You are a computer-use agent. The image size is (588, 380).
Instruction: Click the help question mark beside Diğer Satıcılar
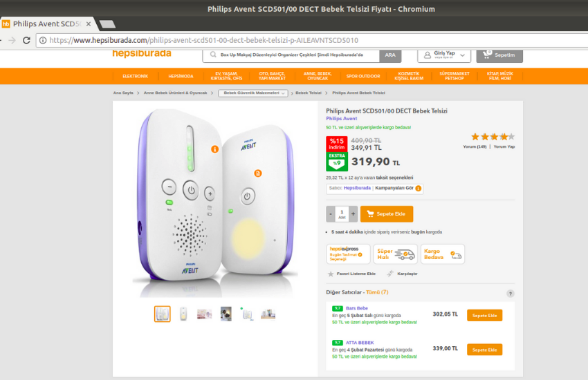(511, 293)
